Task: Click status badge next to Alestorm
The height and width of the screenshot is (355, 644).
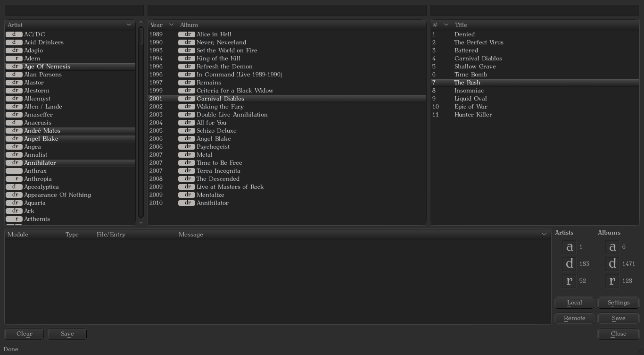Action: (x=14, y=91)
